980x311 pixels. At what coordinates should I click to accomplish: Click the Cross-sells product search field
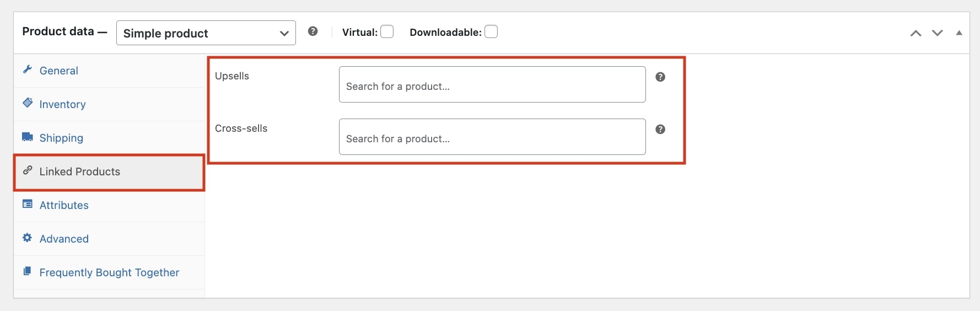[492, 137]
